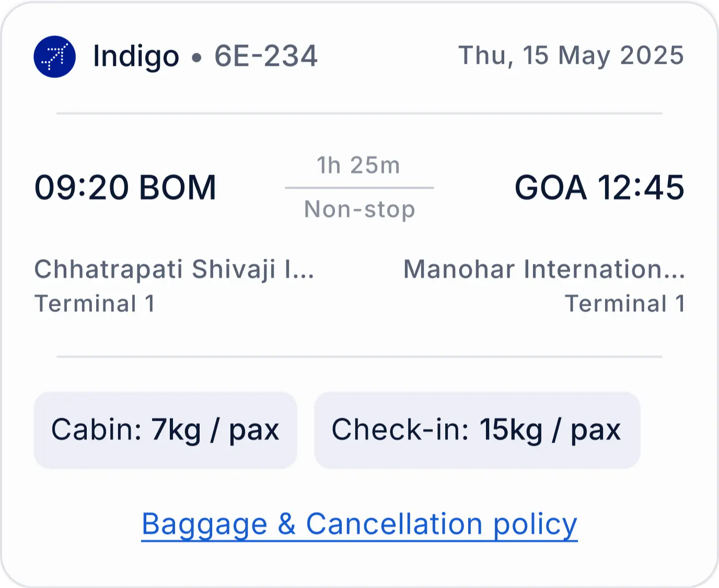Click the GOA airport code

(550, 188)
